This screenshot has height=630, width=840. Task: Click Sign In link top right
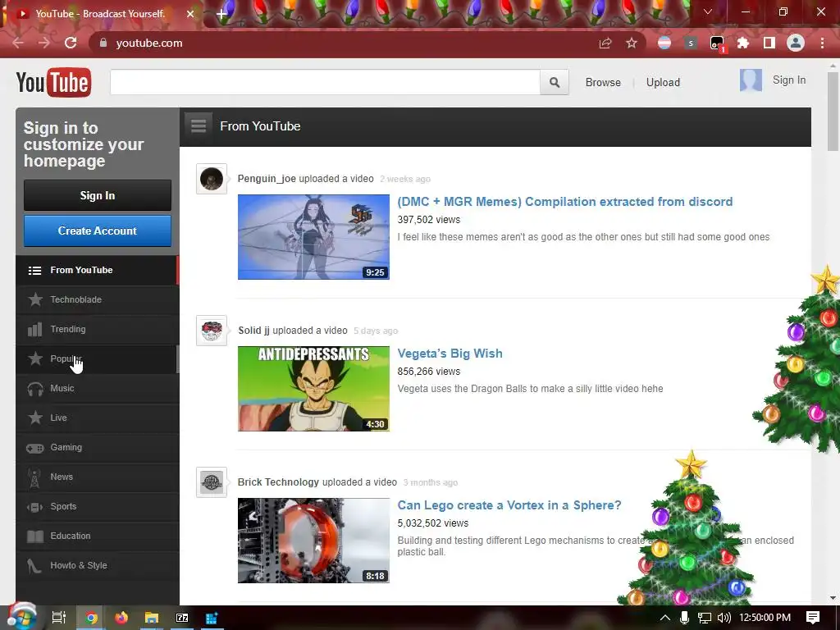pos(788,80)
